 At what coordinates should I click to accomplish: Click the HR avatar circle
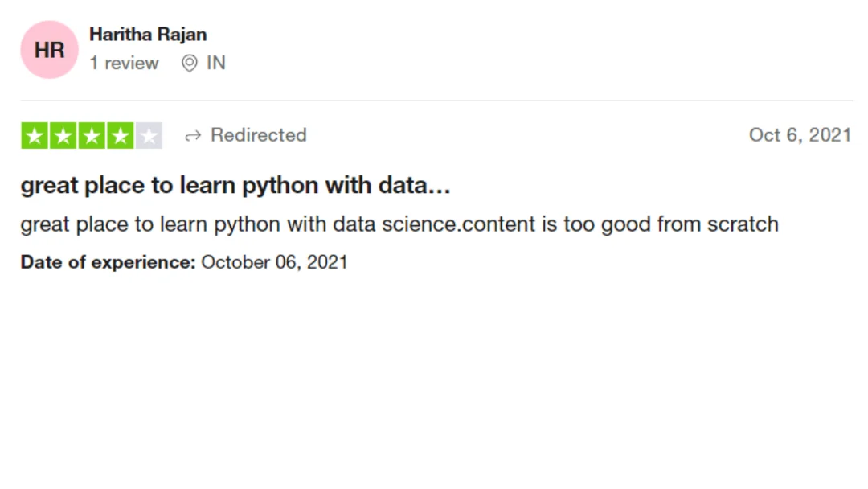click(49, 50)
